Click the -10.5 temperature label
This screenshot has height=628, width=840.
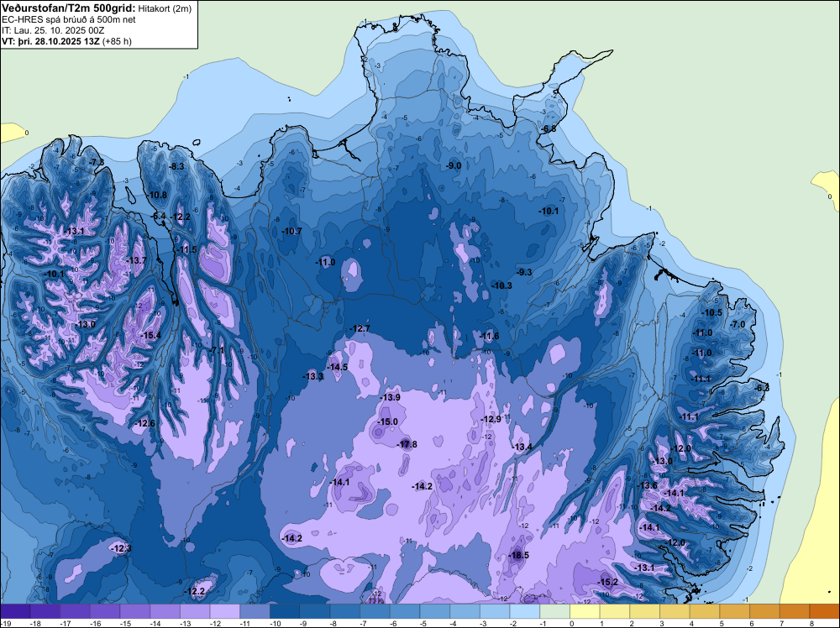712,312
